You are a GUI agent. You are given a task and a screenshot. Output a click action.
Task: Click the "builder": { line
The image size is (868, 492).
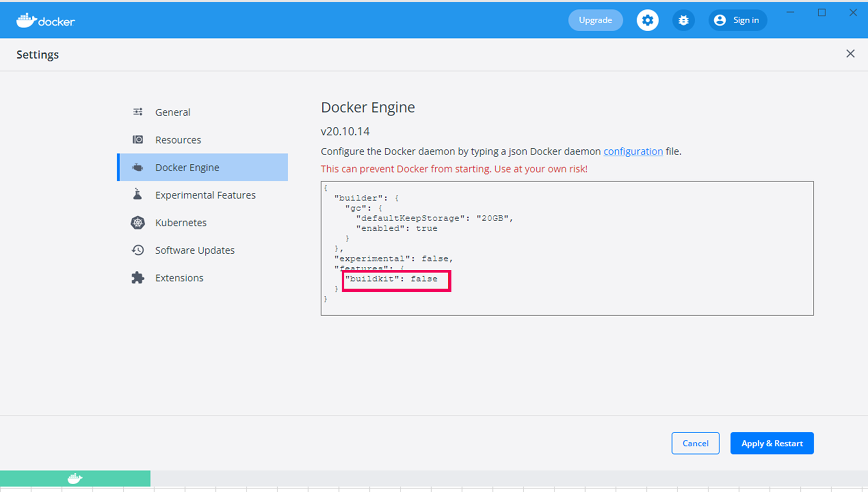pos(367,198)
